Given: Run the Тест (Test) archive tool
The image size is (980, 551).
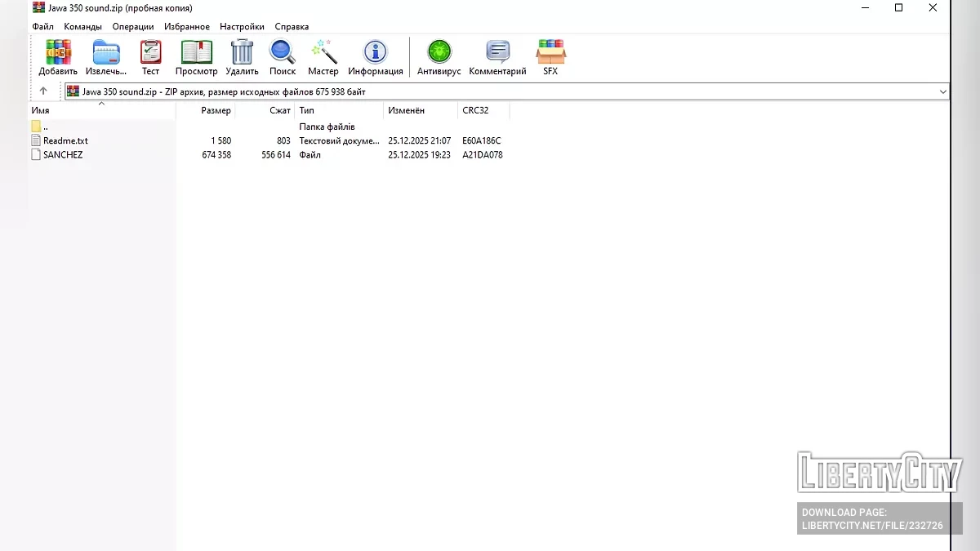Looking at the screenshot, I should 150,53.
